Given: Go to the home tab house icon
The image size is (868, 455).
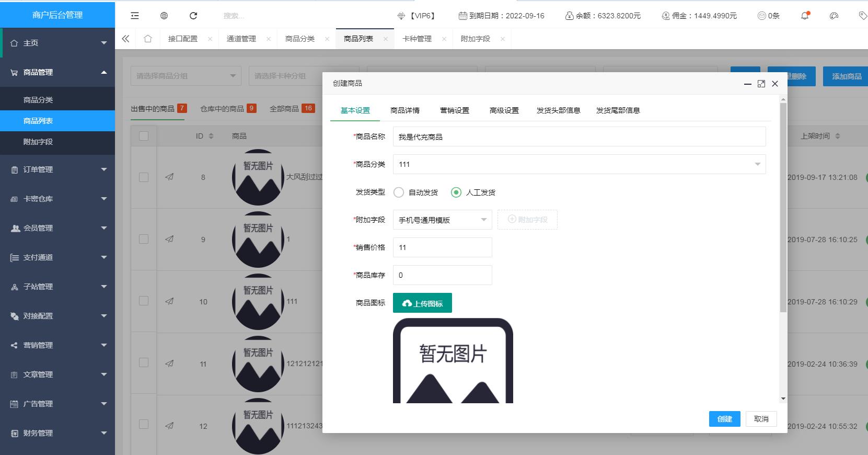Looking at the screenshot, I should click(x=148, y=39).
